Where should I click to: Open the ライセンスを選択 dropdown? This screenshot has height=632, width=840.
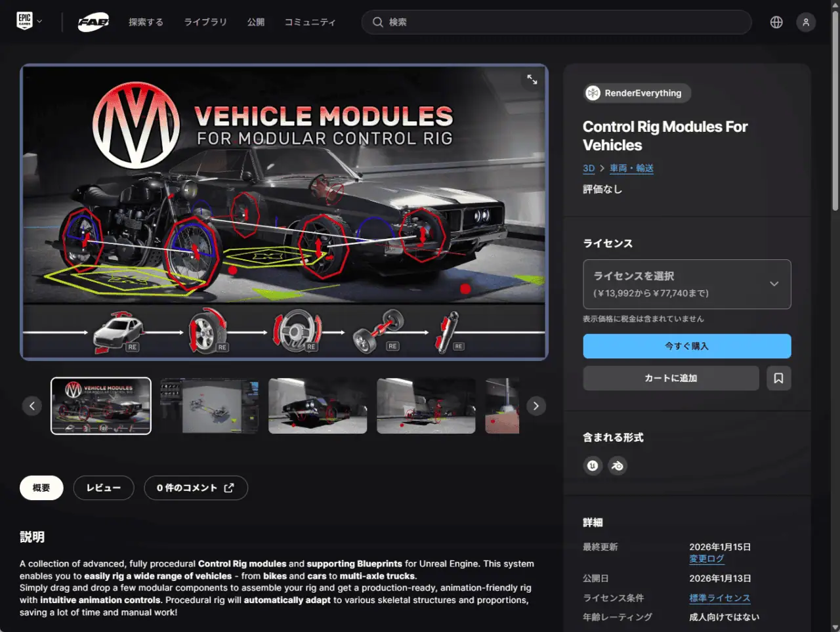click(686, 284)
